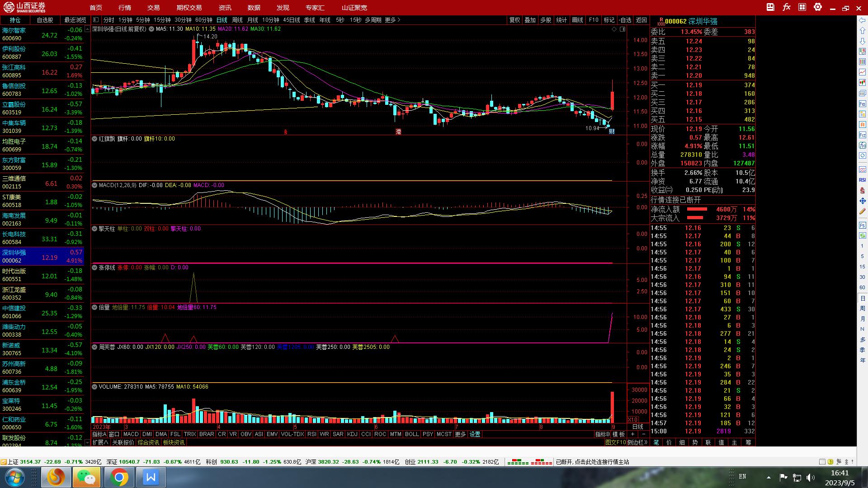Viewport: 868px width, 488px height.
Task: Expand the 更多 period options
Action: click(x=392, y=20)
